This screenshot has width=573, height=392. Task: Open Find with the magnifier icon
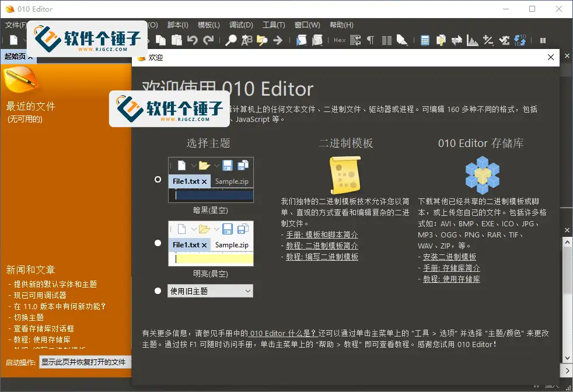[231, 40]
